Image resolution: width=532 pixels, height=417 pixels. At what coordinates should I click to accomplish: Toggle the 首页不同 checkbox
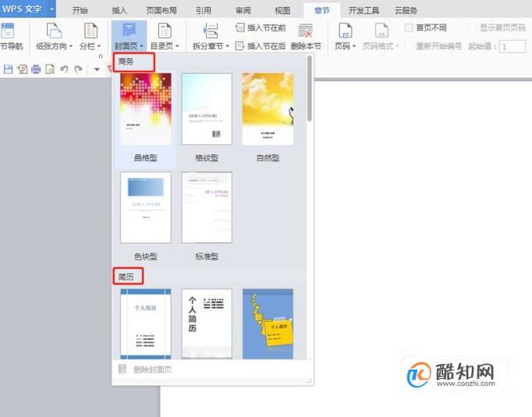coord(409,28)
